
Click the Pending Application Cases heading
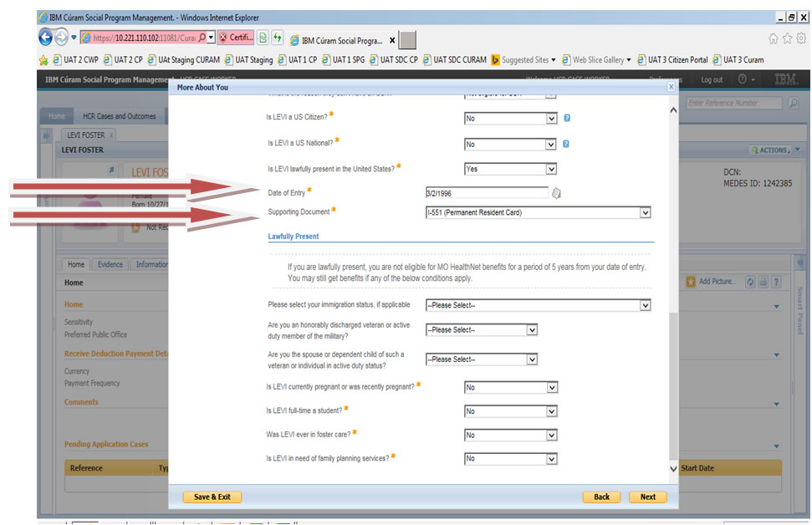(106, 444)
